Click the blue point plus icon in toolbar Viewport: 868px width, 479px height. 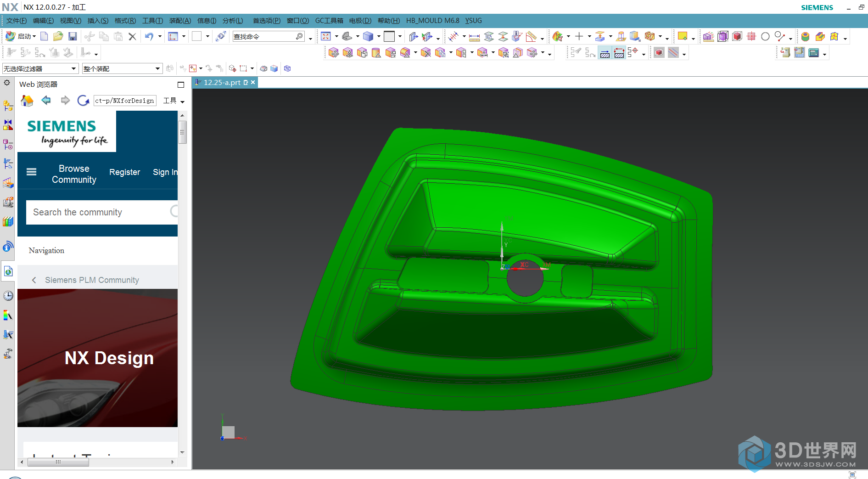(579, 36)
